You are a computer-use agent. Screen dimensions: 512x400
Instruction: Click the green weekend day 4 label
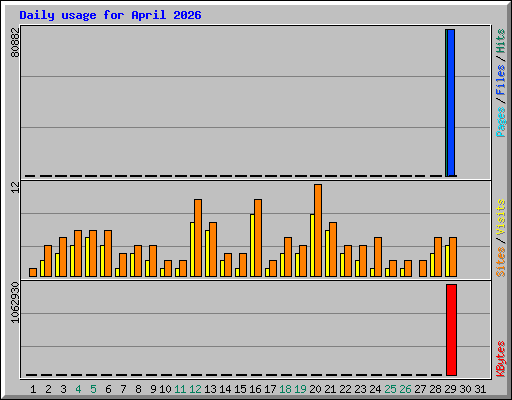tap(78, 389)
